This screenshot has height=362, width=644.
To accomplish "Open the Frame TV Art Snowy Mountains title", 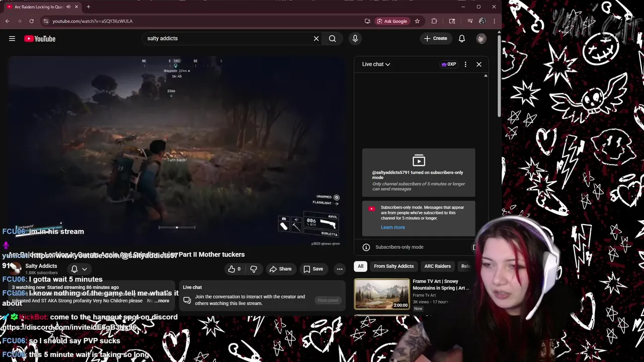I will 441,285.
